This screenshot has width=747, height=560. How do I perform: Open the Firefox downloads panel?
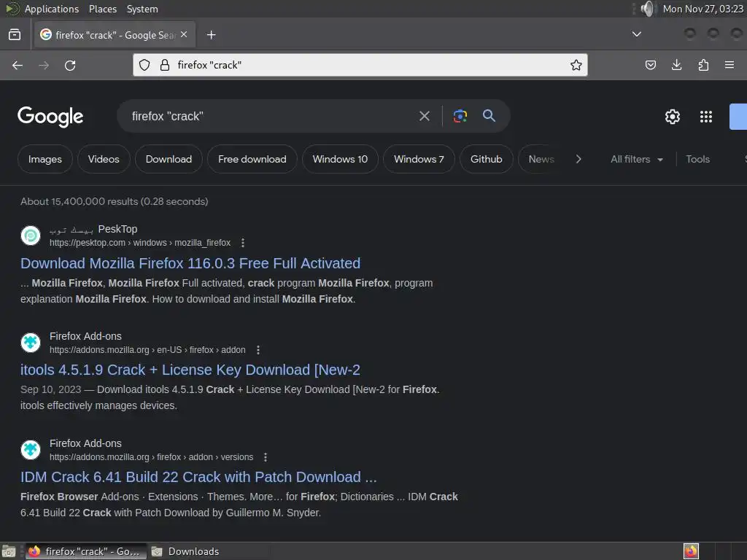coord(676,65)
